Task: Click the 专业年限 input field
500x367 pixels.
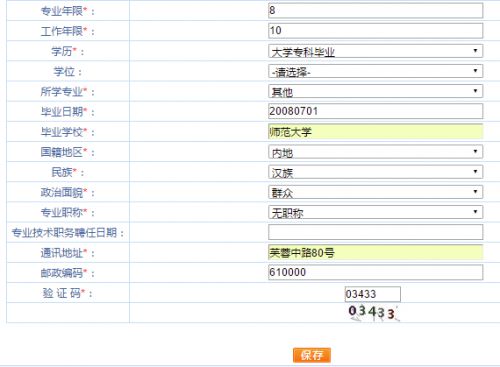Action: (375, 11)
